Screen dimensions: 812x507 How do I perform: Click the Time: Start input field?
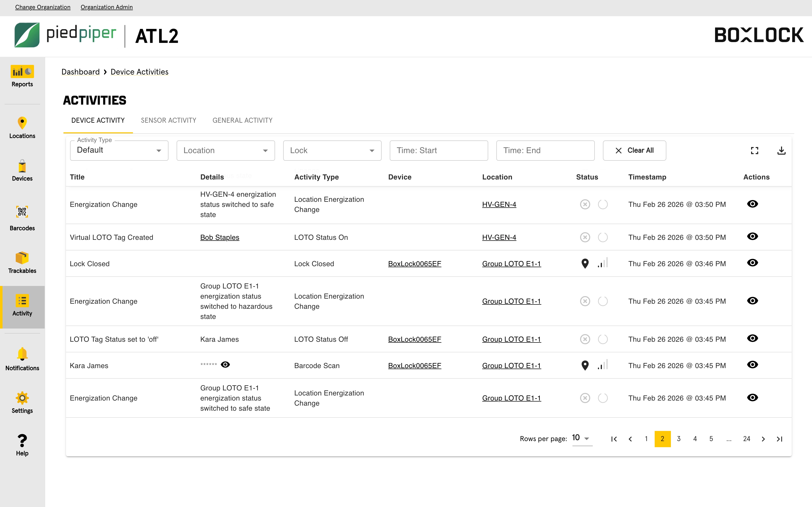(438, 151)
